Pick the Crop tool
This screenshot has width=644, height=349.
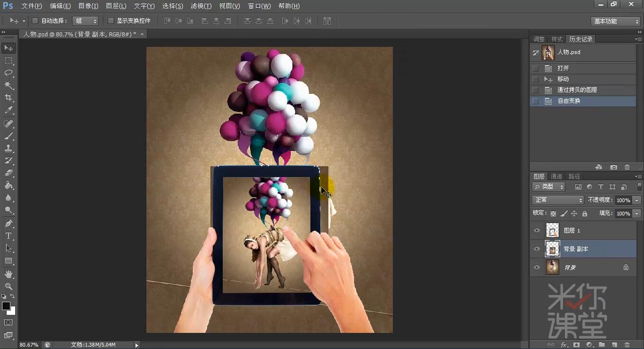9,98
